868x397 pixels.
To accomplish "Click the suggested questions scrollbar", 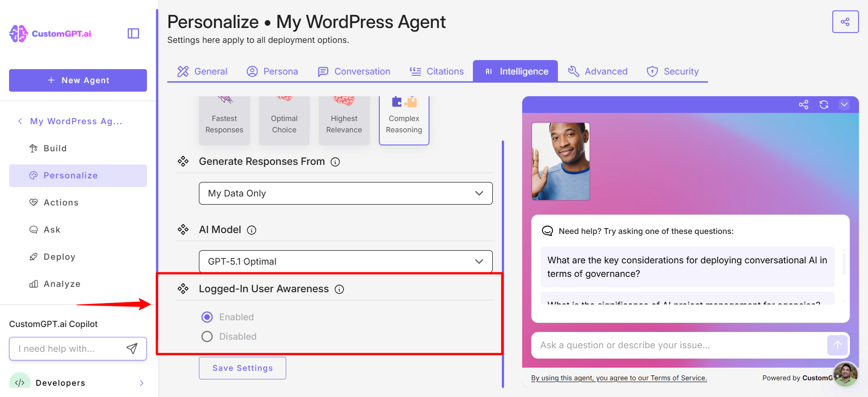I will pos(844,263).
